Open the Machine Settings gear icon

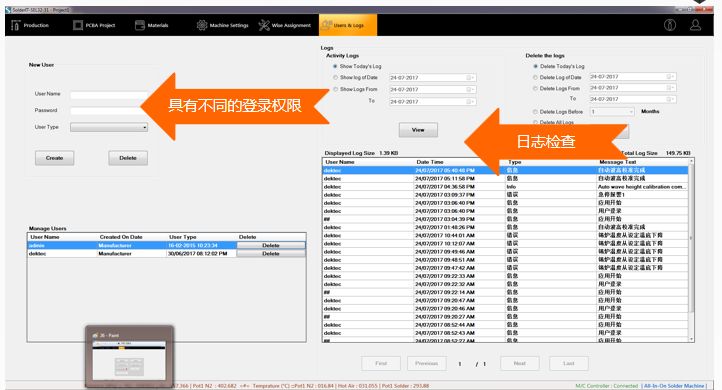(x=202, y=25)
